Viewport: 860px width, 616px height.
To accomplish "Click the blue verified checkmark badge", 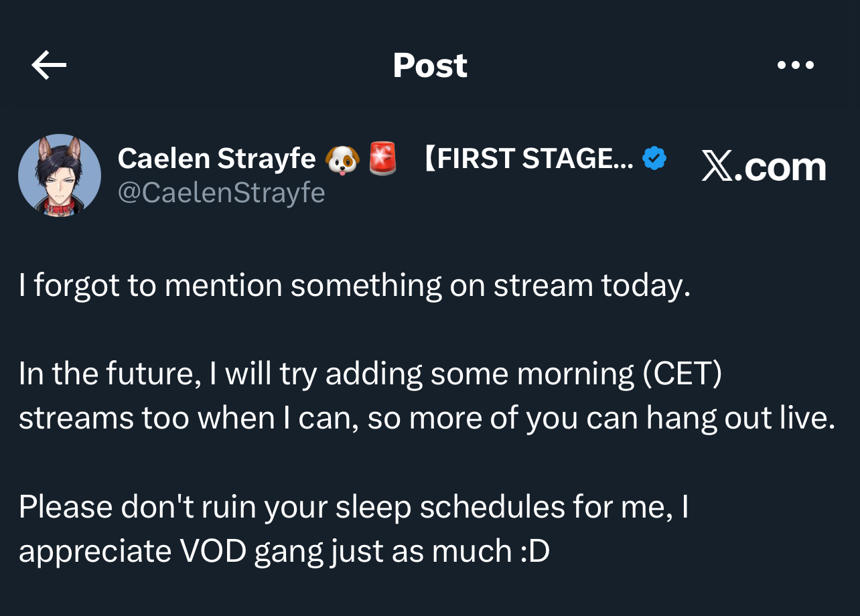I will point(654,159).
